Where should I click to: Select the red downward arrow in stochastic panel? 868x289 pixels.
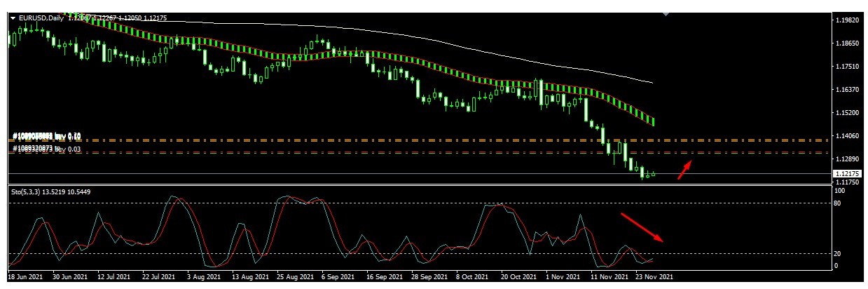tap(642, 227)
